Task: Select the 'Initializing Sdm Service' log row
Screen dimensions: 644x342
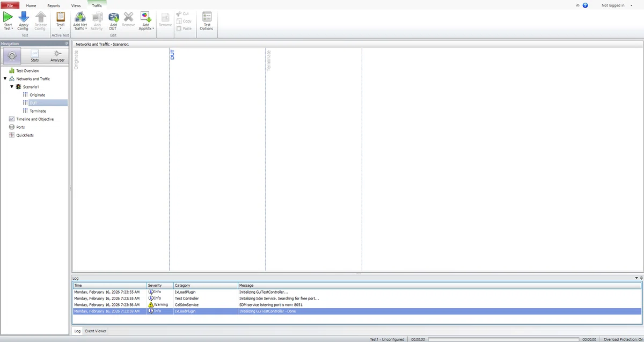Action: click(x=357, y=298)
